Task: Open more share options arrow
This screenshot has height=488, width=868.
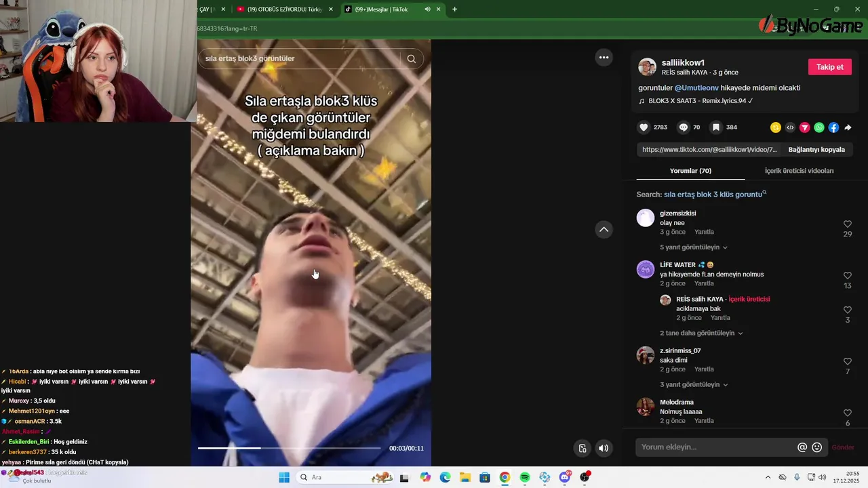Action: tap(848, 127)
